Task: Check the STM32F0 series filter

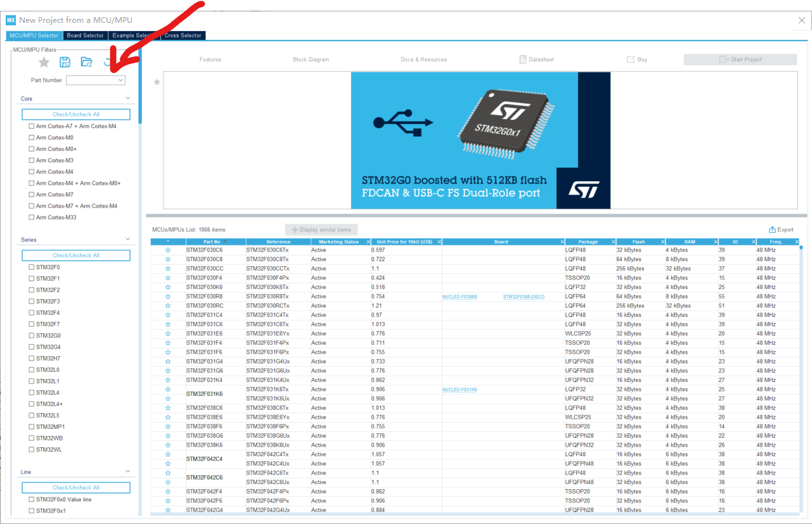Action: (x=32, y=267)
